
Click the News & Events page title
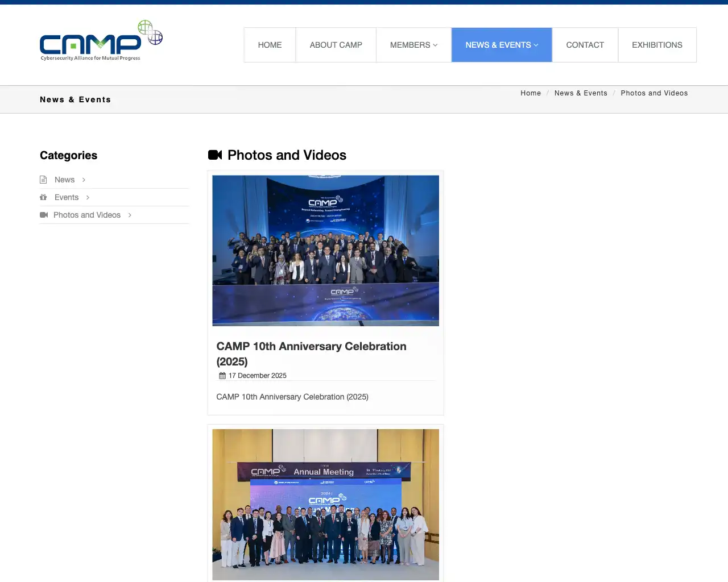coord(75,99)
